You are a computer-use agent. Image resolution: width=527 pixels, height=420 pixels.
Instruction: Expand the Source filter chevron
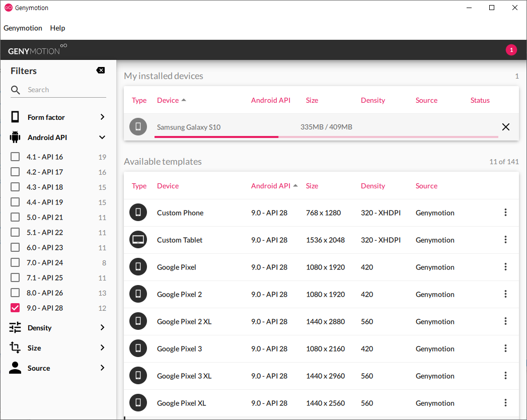pos(103,368)
